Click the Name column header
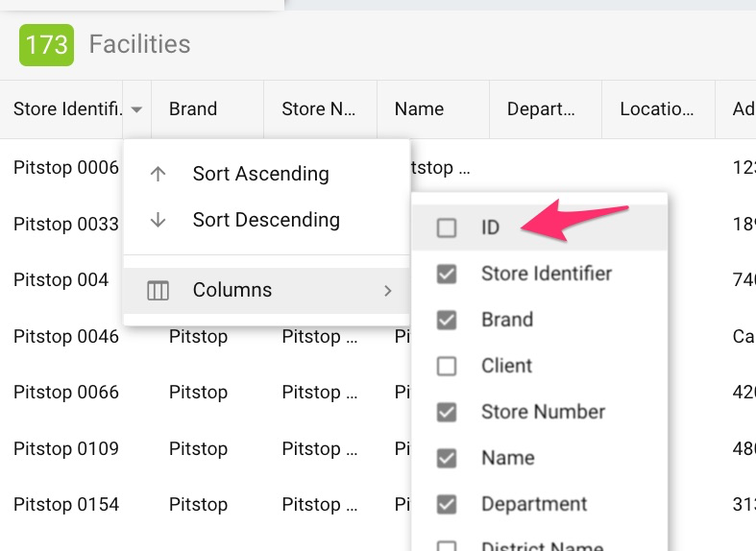The height and width of the screenshot is (551, 756). [419, 108]
